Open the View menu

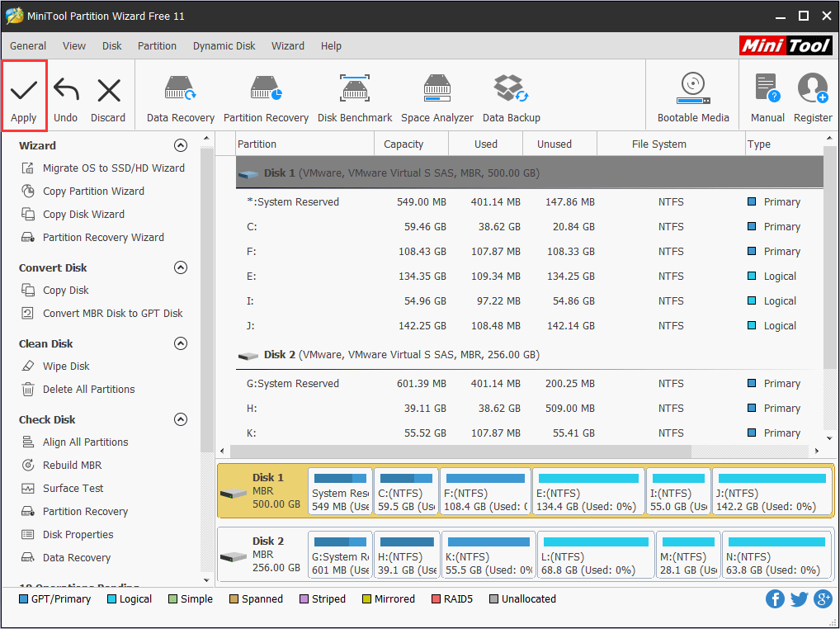(74, 46)
